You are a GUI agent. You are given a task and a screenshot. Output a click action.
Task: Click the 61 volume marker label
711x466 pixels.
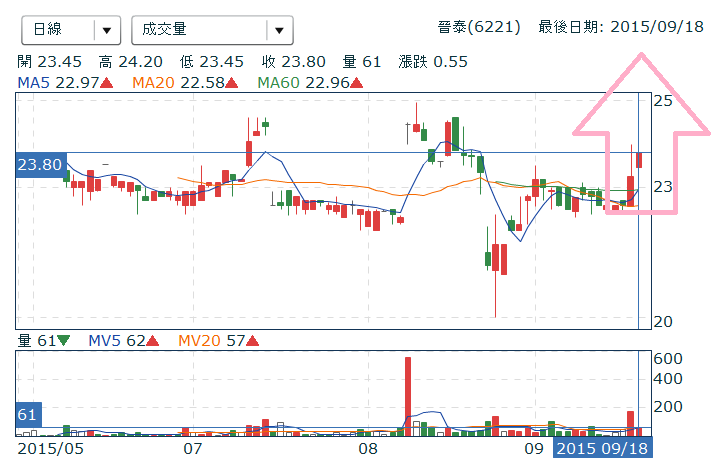(29, 414)
